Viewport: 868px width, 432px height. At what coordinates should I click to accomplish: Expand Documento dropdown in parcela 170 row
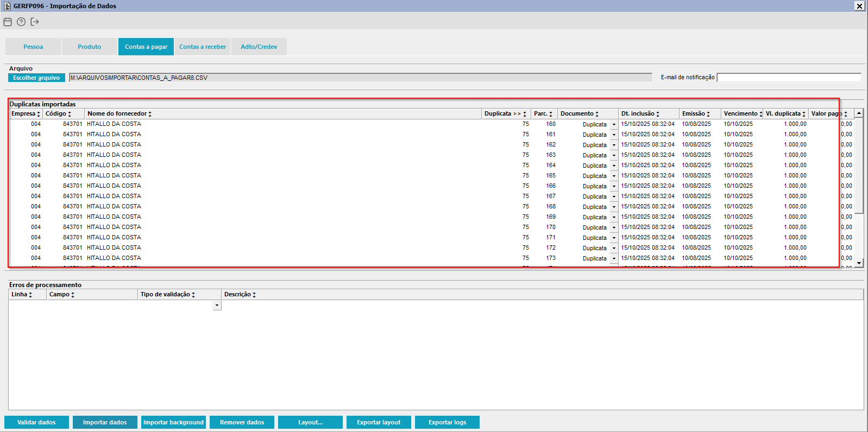(x=614, y=227)
